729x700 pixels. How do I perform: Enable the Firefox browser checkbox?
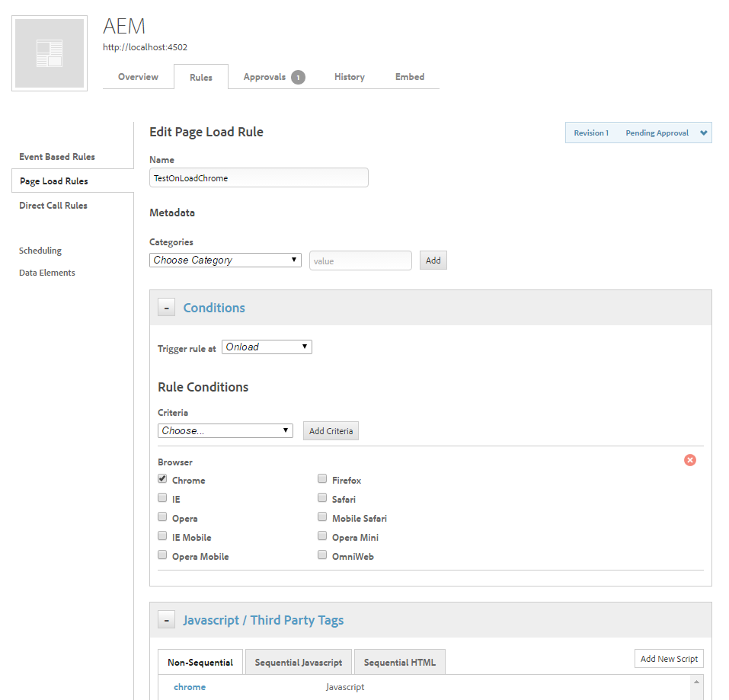pyautogui.click(x=322, y=479)
